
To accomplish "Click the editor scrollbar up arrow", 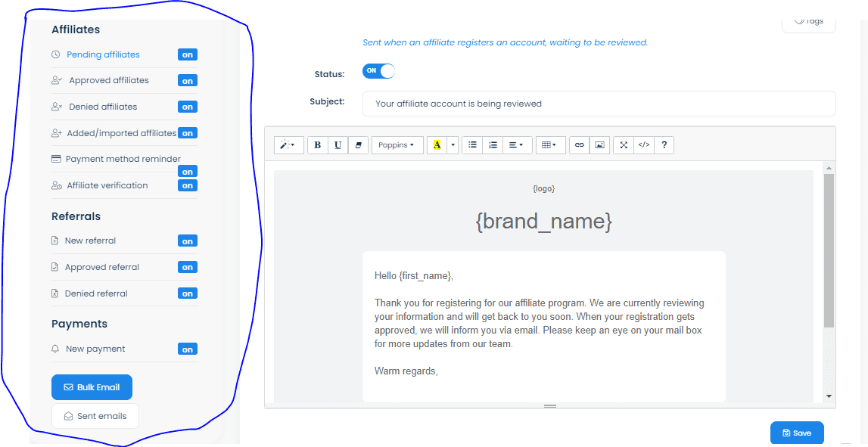I will point(829,167).
